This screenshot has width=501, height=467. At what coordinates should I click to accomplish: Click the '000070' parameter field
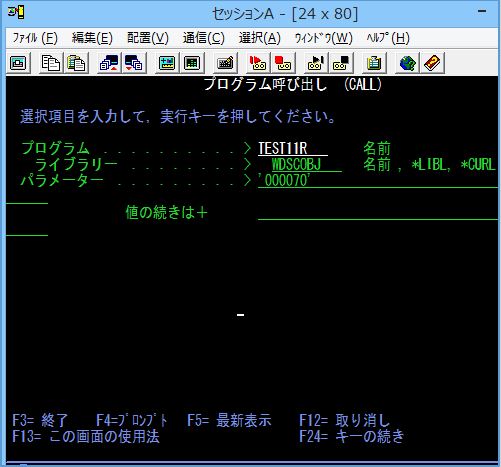(x=378, y=181)
